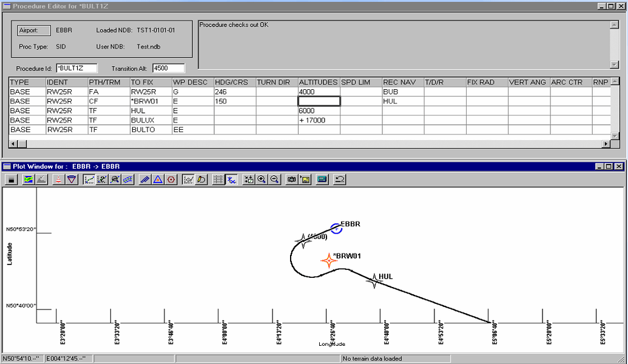The height and width of the screenshot is (364, 628).
Task: Click the right scroll arrow of the procedure table
Action: coord(606,144)
